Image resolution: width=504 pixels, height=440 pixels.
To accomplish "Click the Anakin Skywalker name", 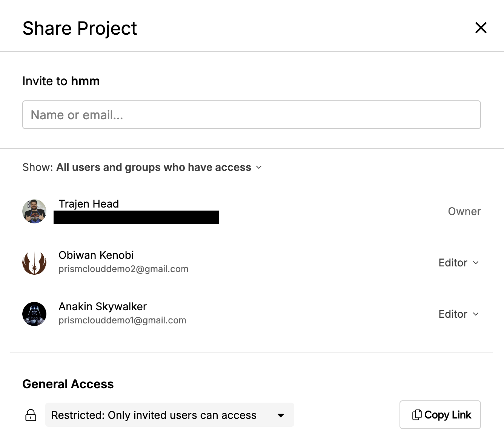I will click(x=103, y=306).
